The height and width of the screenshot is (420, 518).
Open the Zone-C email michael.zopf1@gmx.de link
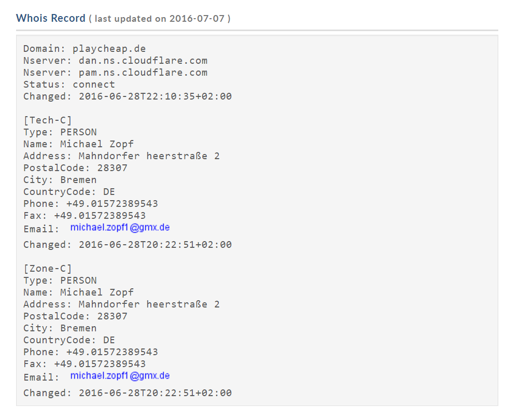(120, 376)
